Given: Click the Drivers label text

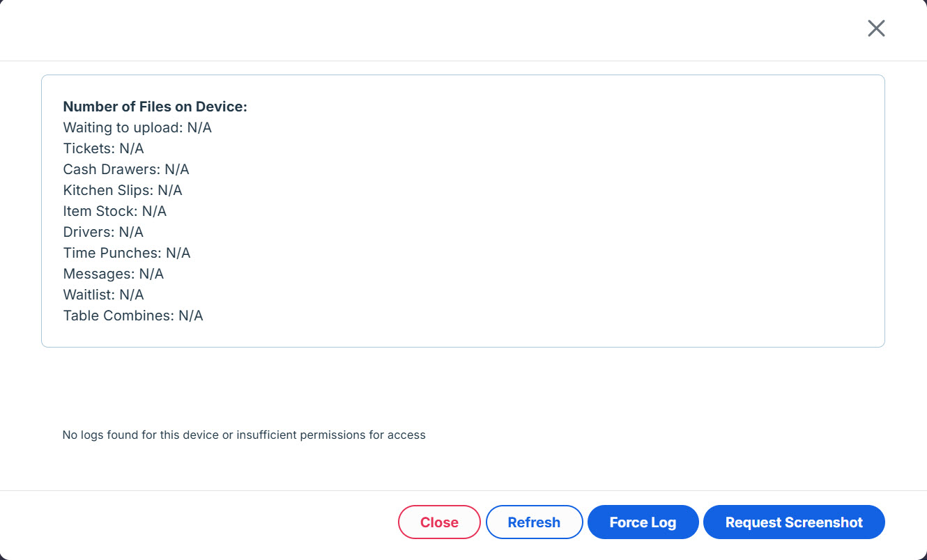Looking at the screenshot, I should [89, 232].
